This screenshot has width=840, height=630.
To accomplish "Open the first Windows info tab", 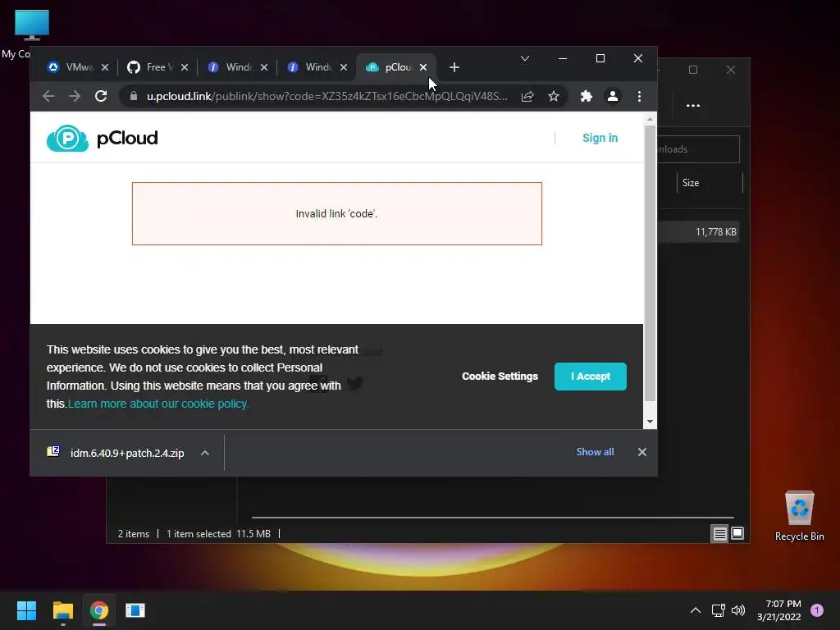I will click(x=231, y=67).
